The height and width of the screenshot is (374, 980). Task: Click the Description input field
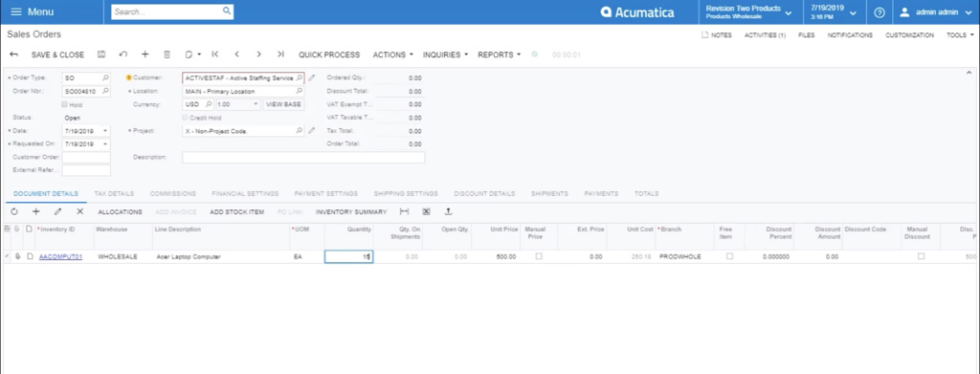point(303,157)
